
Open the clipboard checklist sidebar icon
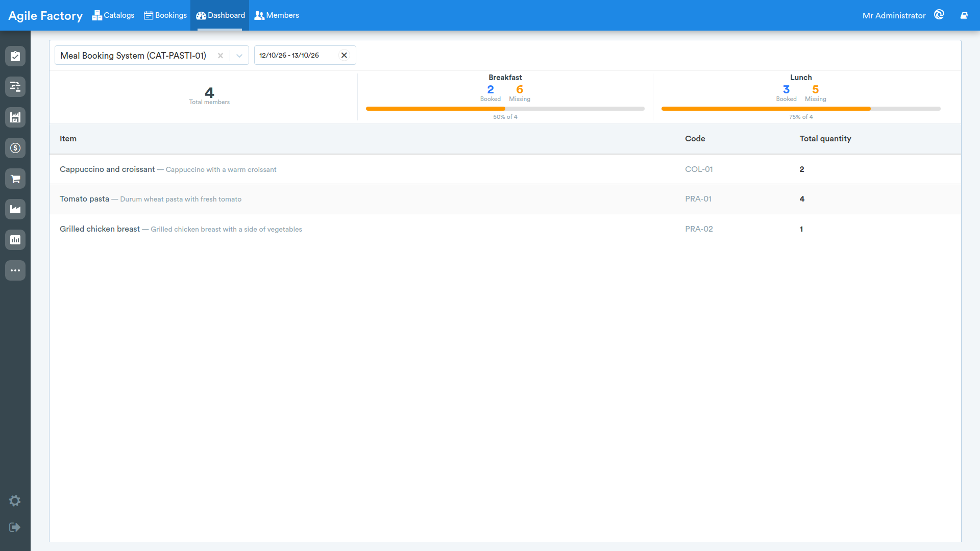coord(15,56)
